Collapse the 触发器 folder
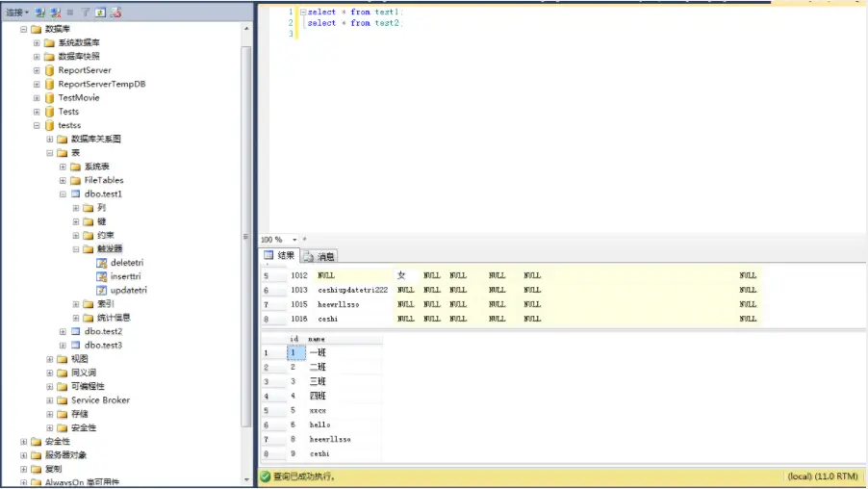The image size is (868, 489). point(76,249)
